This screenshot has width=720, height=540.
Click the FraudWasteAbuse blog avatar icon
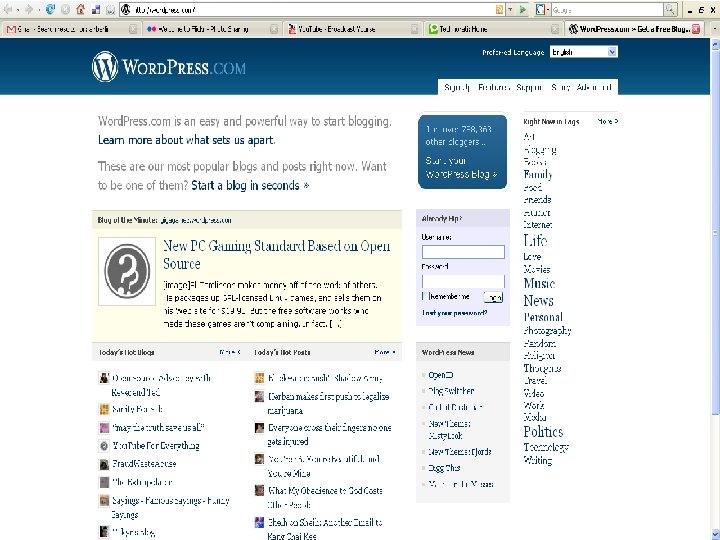coord(104,464)
